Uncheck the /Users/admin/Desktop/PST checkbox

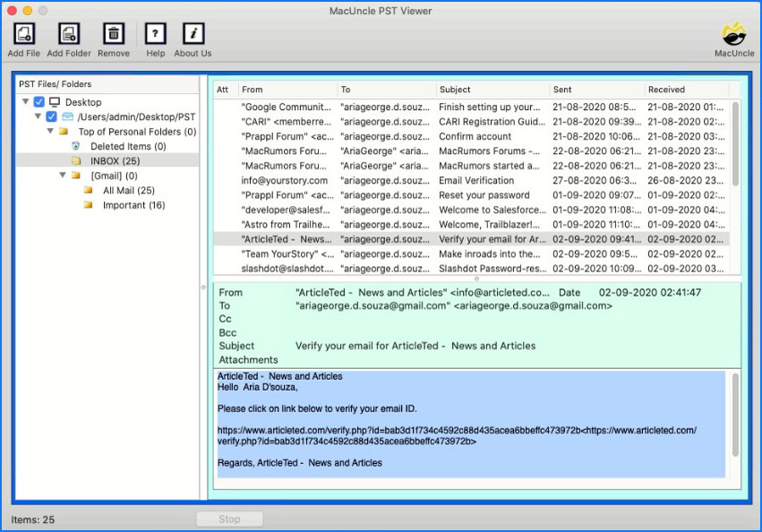pos(49,116)
